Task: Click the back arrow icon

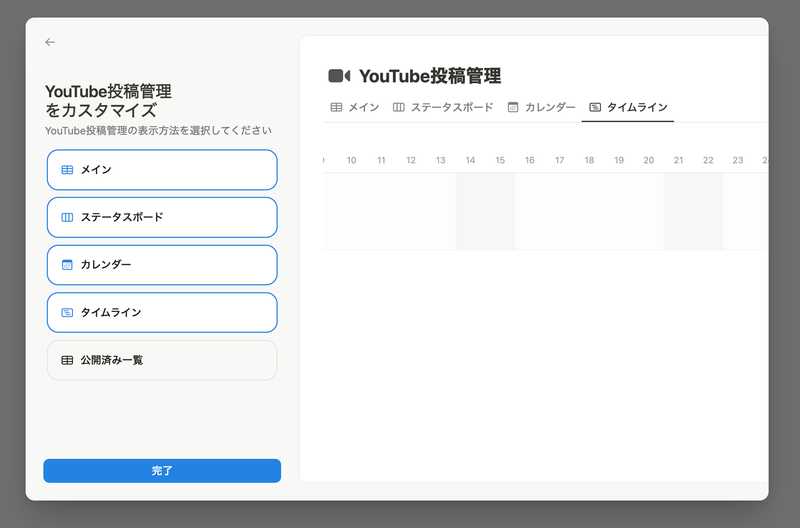Action: point(50,42)
